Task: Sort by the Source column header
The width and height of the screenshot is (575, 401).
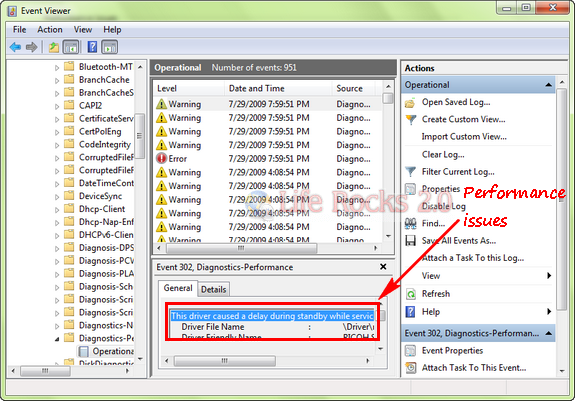Action: 354,89
